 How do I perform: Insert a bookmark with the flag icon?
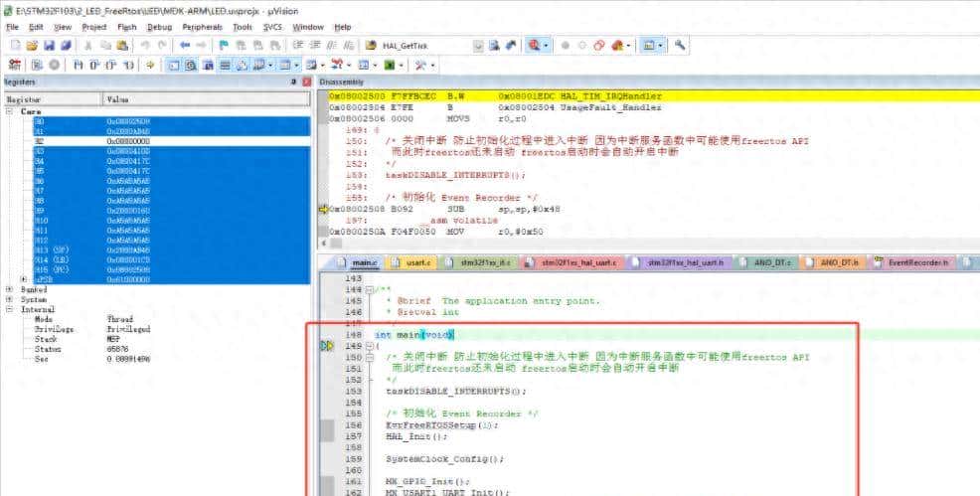[223, 46]
